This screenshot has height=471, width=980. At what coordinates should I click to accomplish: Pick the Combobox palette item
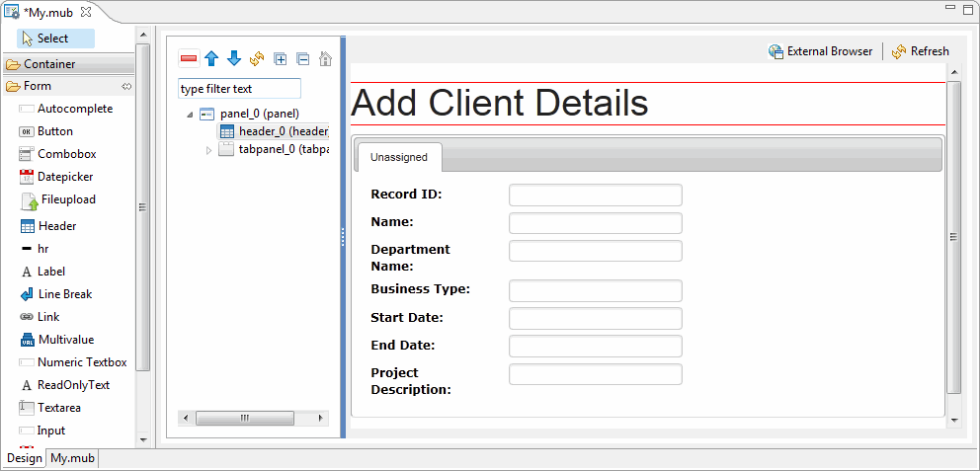57,154
